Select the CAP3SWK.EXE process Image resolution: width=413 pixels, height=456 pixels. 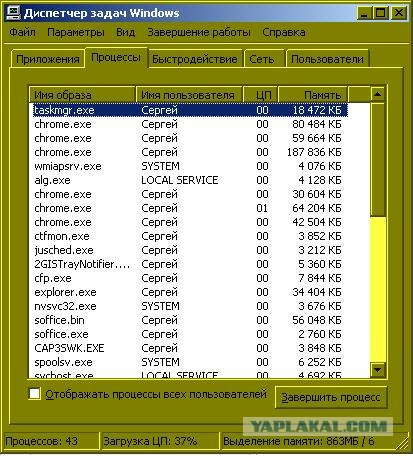(190, 348)
